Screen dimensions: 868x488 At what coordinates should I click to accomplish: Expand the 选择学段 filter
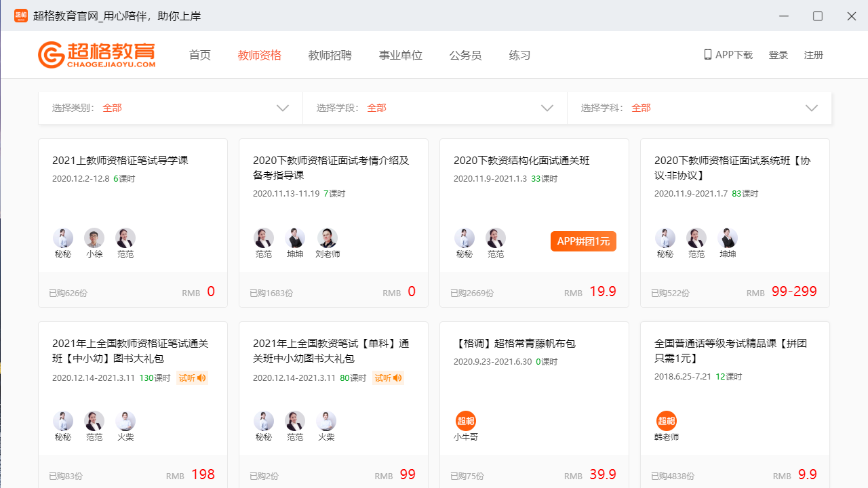pyautogui.click(x=547, y=108)
